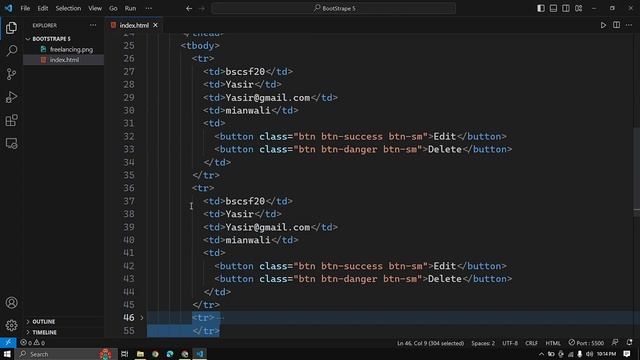Select index.html in Explorer tree

[64, 60]
